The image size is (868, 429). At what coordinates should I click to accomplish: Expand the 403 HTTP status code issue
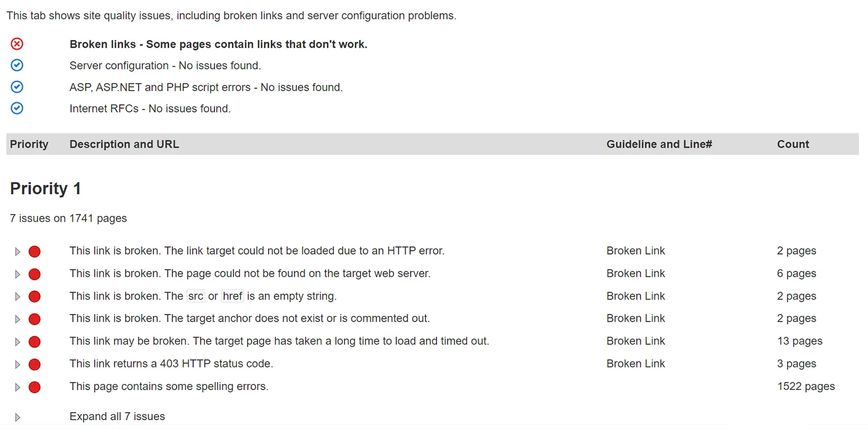tap(17, 364)
